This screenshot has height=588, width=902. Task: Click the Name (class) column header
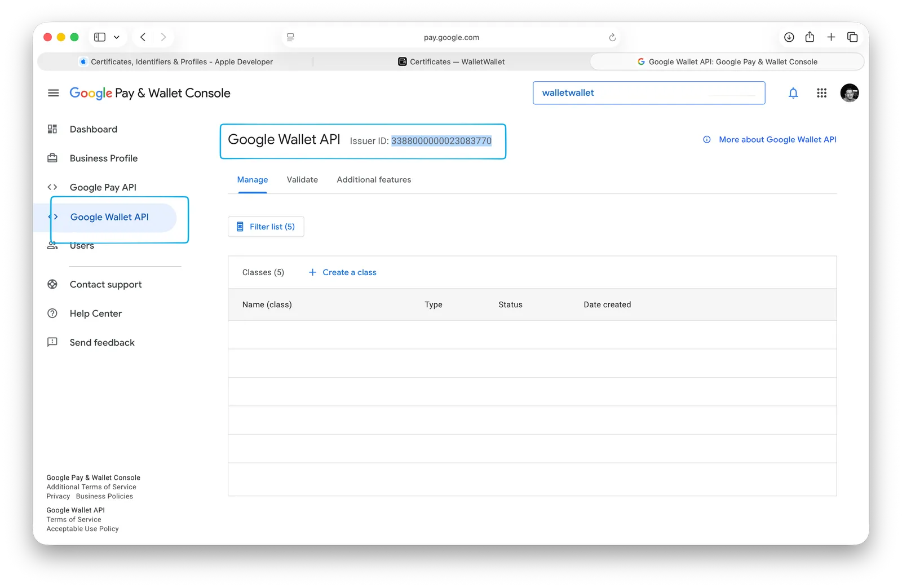coord(267,304)
